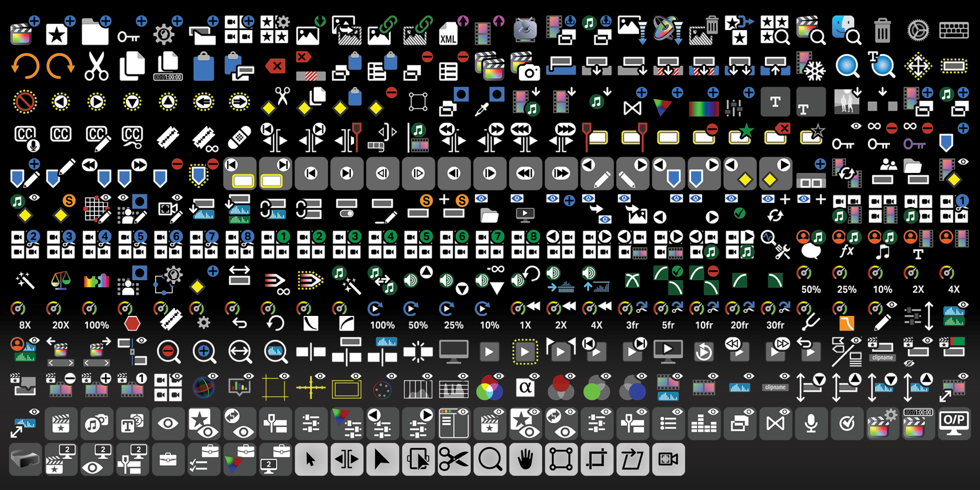The image size is (980, 490).
Task: Toggle the plain eye visibility button
Action: pos(168,424)
